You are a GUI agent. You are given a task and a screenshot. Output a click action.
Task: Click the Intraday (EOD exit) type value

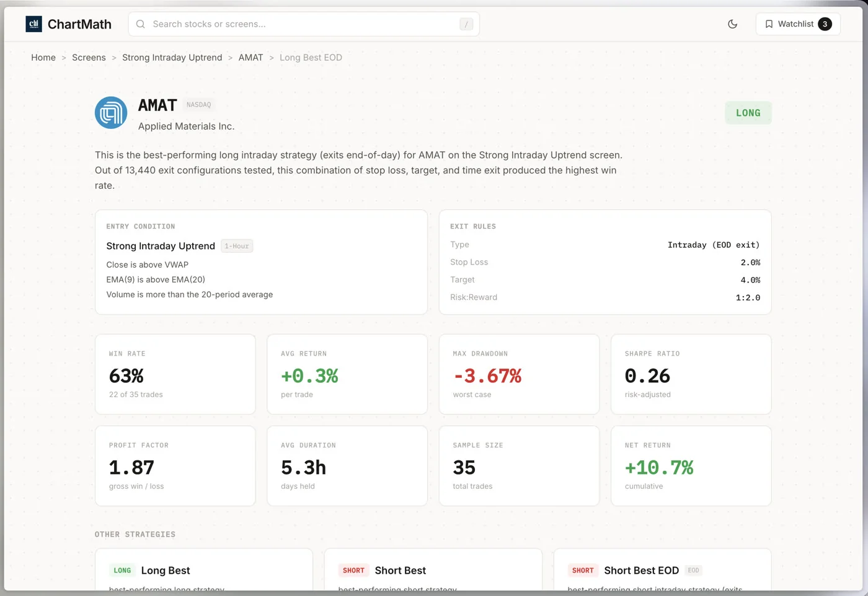(x=714, y=245)
